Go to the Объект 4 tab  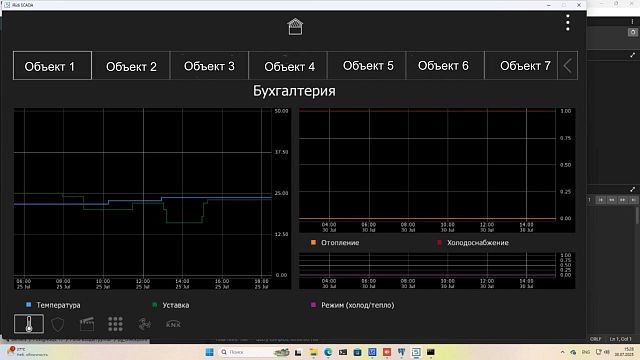pyautogui.click(x=288, y=66)
